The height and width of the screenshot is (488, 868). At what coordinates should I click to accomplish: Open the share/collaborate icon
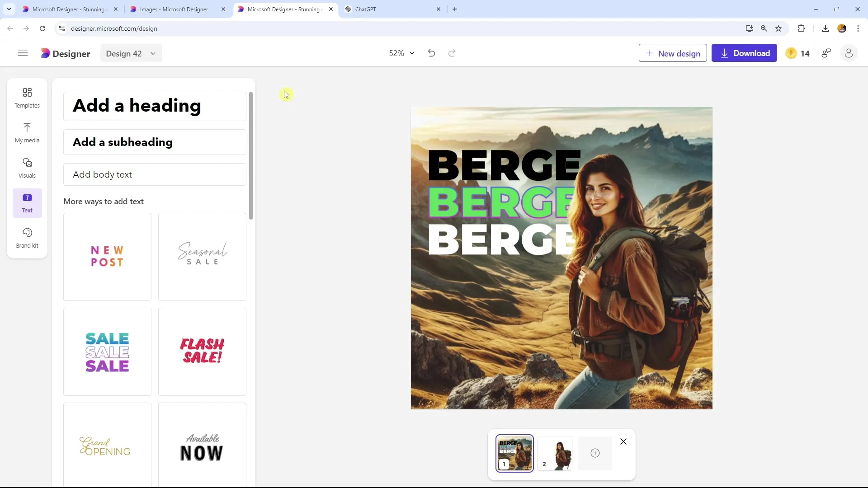point(826,53)
